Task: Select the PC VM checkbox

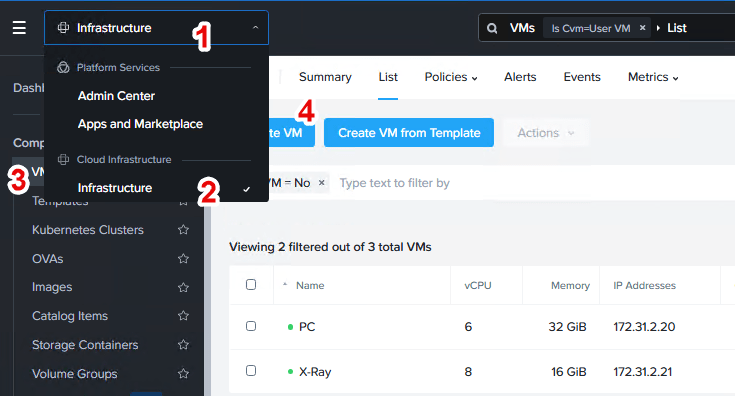Action: click(251, 326)
